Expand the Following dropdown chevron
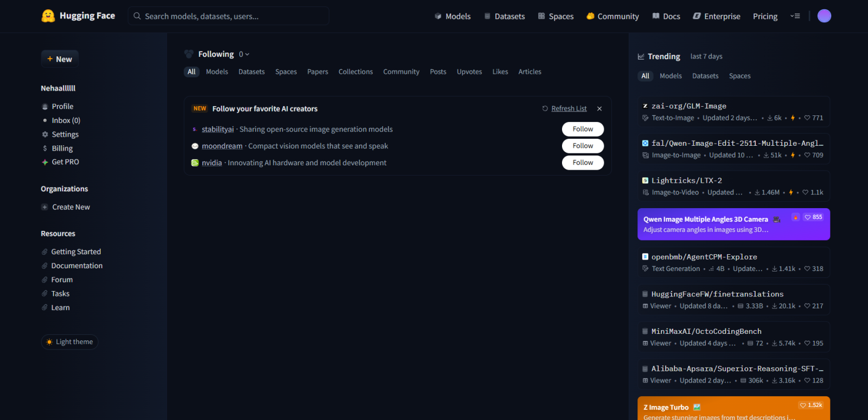The image size is (868, 420). click(247, 54)
